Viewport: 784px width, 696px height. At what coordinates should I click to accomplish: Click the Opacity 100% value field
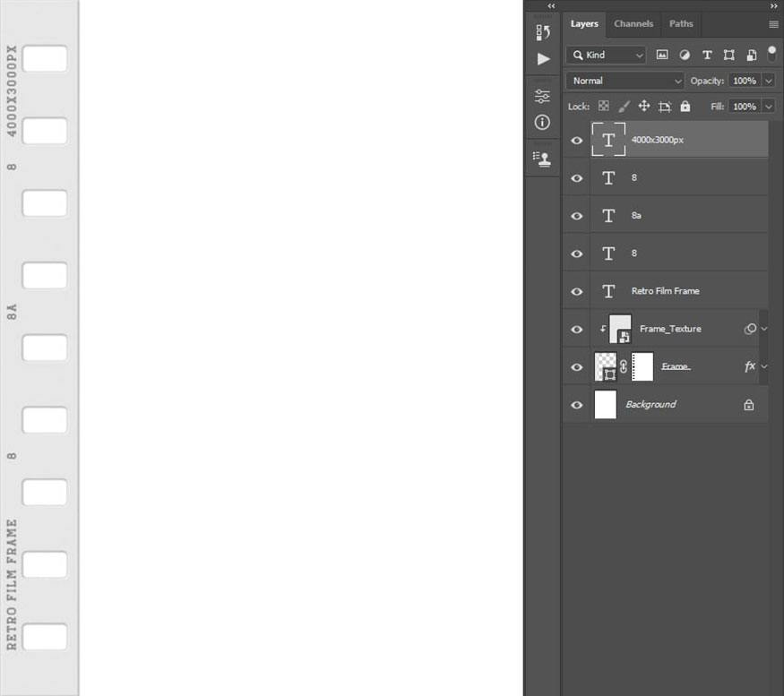coord(745,81)
